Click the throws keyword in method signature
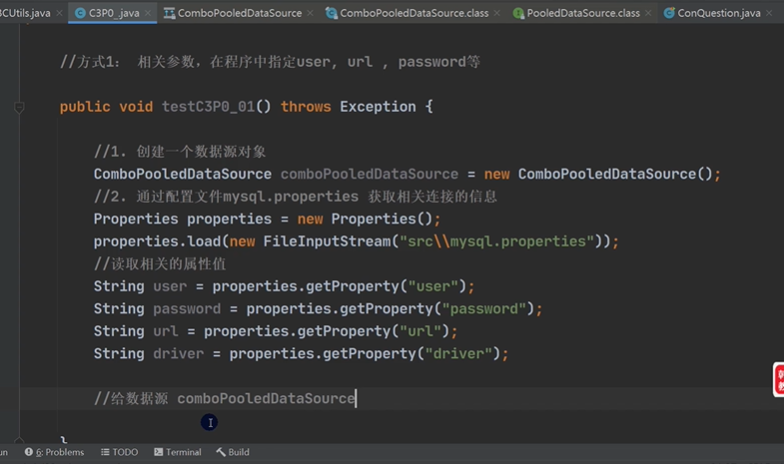The width and height of the screenshot is (784, 464). (x=306, y=106)
